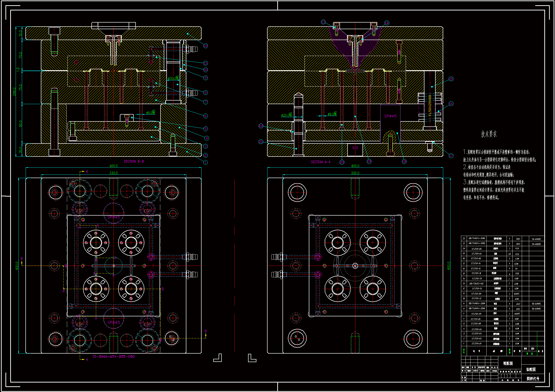Select SPø45 label in Section A-A view

click(x=390, y=116)
